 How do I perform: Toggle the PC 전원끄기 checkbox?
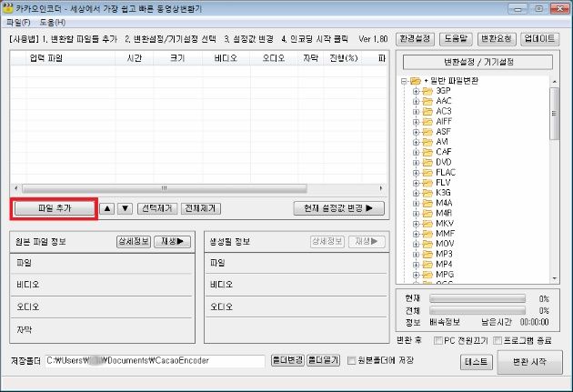(437, 340)
